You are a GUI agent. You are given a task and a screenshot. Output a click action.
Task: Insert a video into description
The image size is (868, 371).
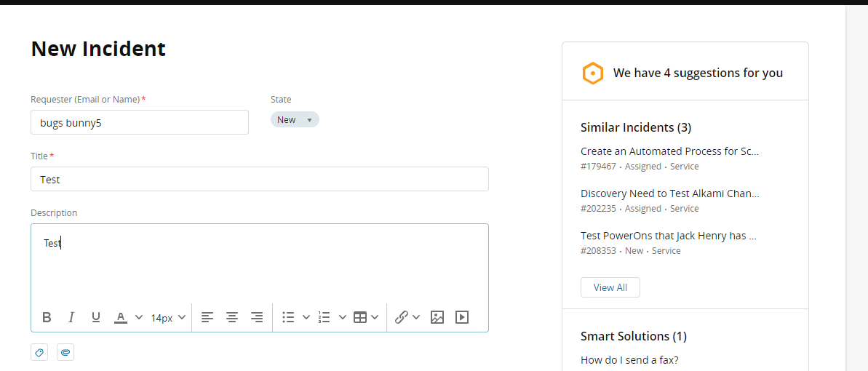462,317
